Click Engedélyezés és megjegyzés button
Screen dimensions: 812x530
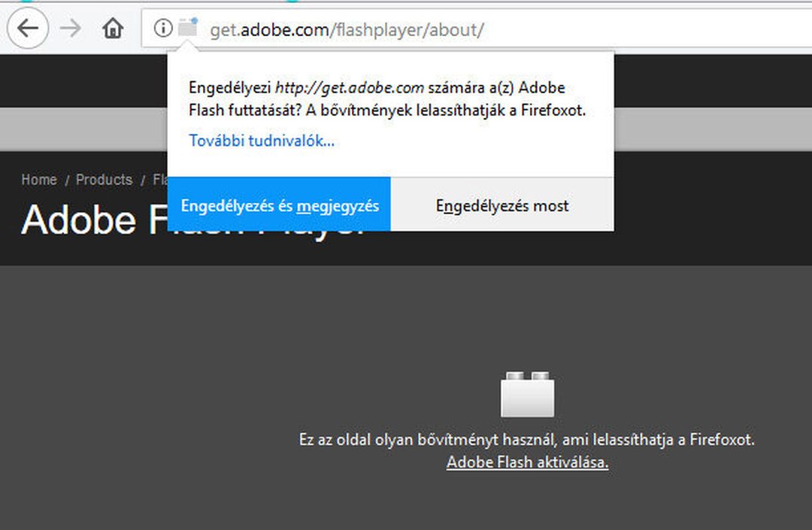coord(279,204)
